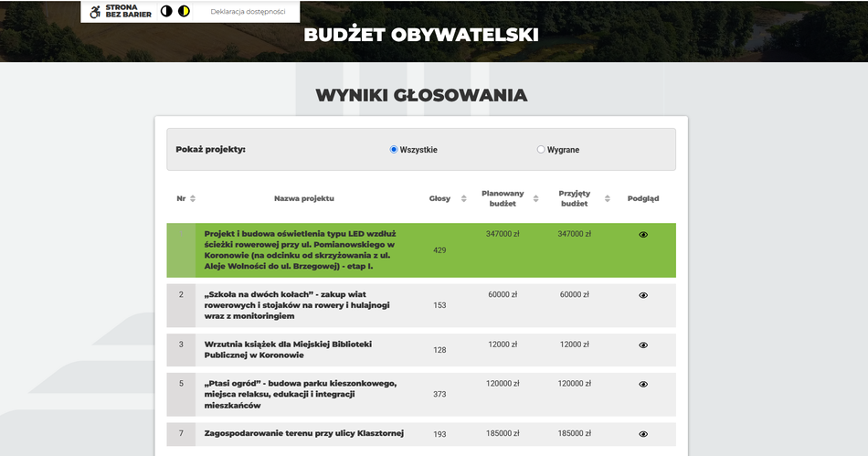Sort by Przyjęty budżet column arrows
The width and height of the screenshot is (868, 456).
point(607,198)
